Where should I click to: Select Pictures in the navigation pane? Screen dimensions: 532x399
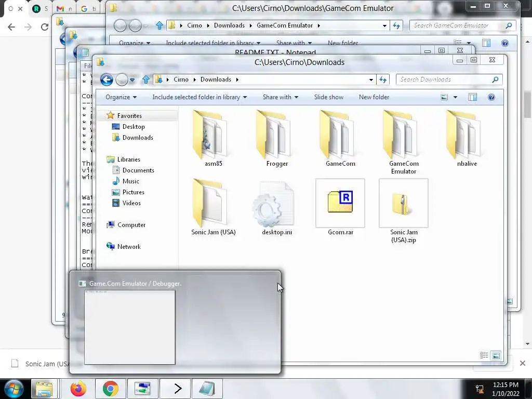(133, 192)
